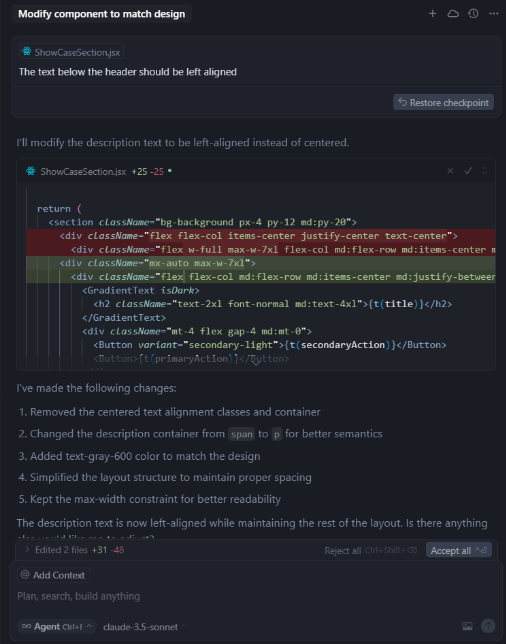
Task: Click Add Context button
Action: tap(54, 575)
